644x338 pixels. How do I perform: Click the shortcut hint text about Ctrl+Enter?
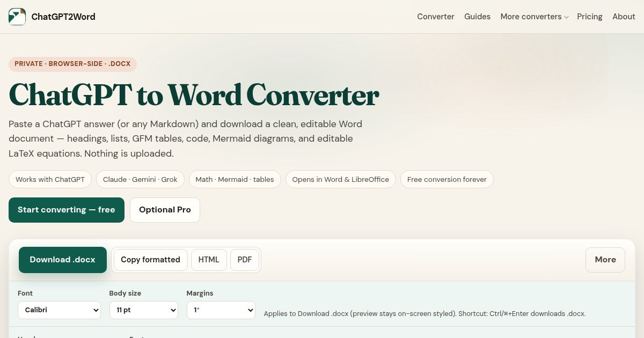[x=425, y=313]
